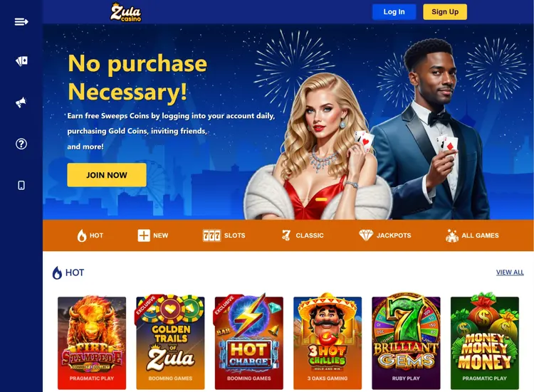
Task: Open the 777 Slots category
Action: [x=224, y=235]
